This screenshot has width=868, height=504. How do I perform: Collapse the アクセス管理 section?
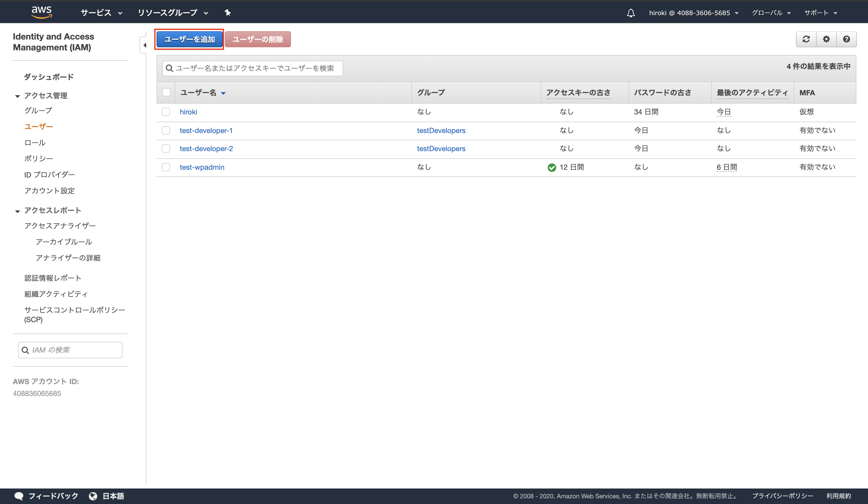tap(18, 96)
